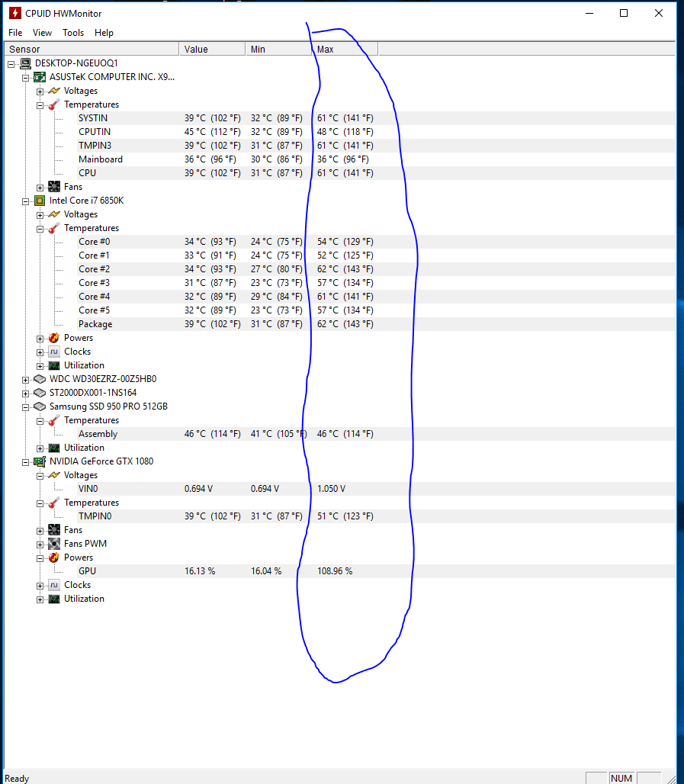The width and height of the screenshot is (684, 784).
Task: Select the Core #4 temperature row
Action: click(x=375, y=297)
